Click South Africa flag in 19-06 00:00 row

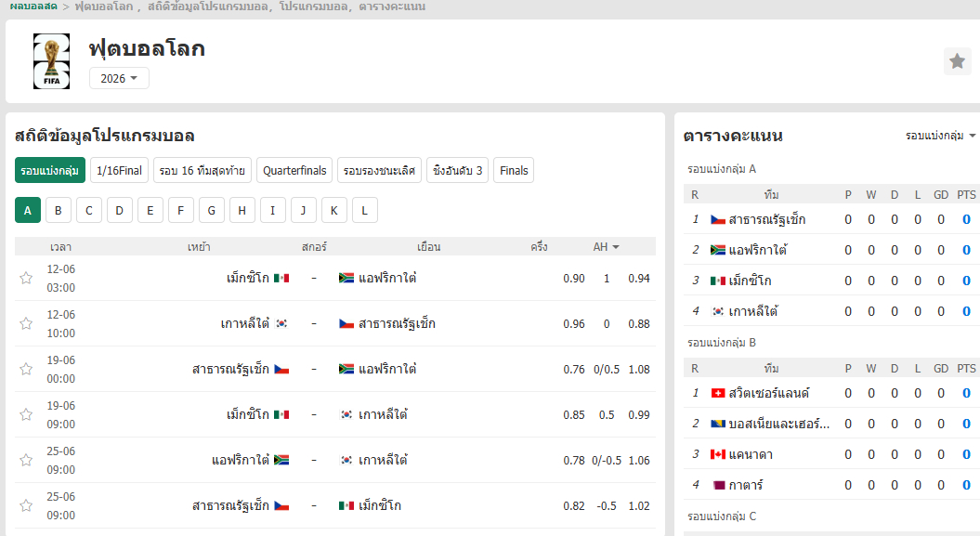[x=346, y=369]
